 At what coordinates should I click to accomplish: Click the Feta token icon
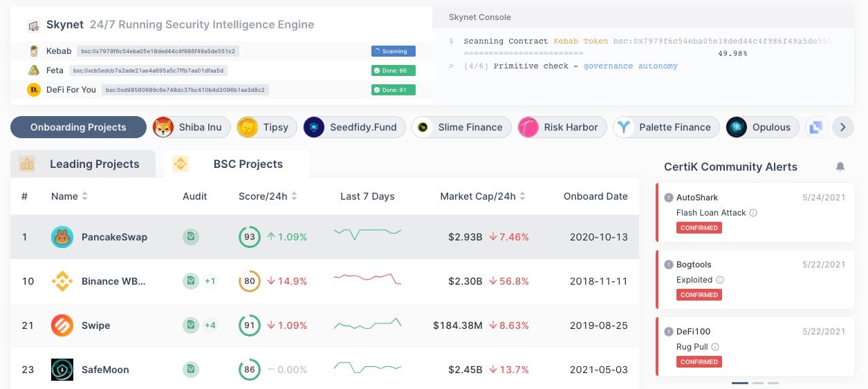point(33,70)
